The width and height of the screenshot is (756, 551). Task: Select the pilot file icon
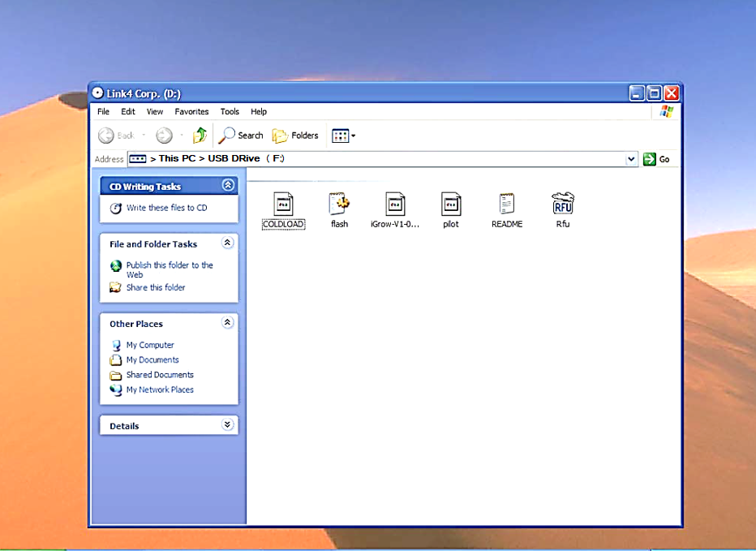click(451, 204)
